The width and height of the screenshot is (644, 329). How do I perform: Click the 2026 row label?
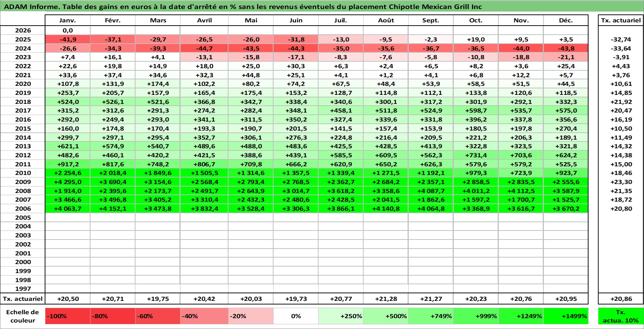point(23,31)
